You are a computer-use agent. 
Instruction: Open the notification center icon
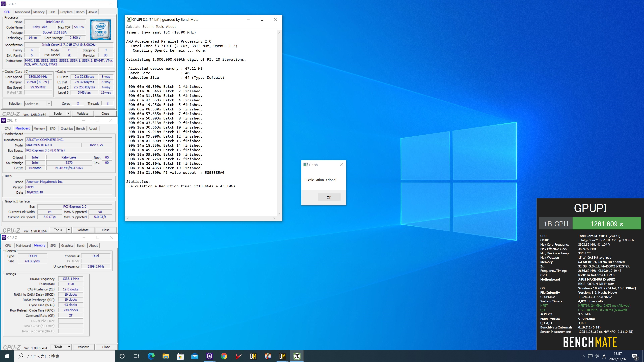634,356
